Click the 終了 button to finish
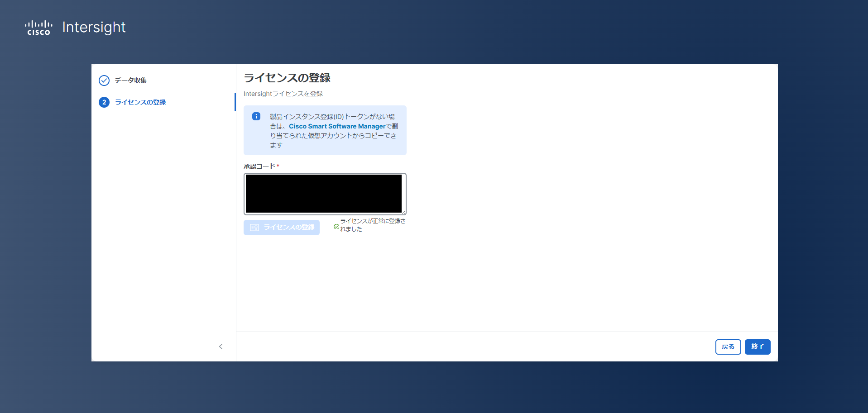The image size is (868, 413). [757, 347]
